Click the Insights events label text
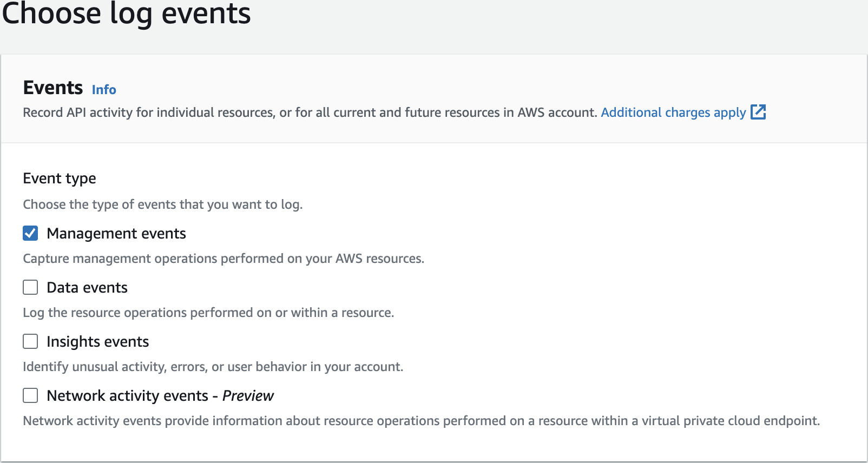Screen dimensions: 868x463 97,341
